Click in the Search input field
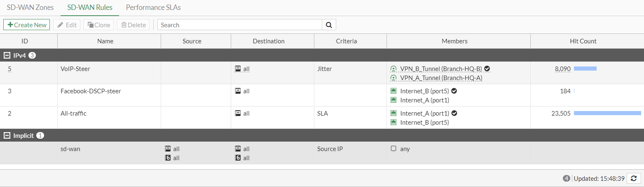This screenshot has width=644, height=187. pyautogui.click(x=240, y=25)
